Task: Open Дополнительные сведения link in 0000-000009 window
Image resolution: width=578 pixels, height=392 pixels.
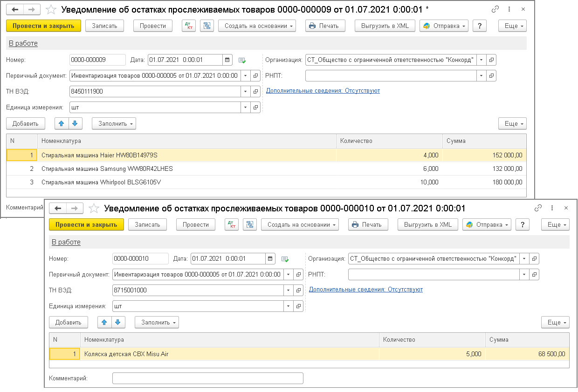Action: click(323, 91)
